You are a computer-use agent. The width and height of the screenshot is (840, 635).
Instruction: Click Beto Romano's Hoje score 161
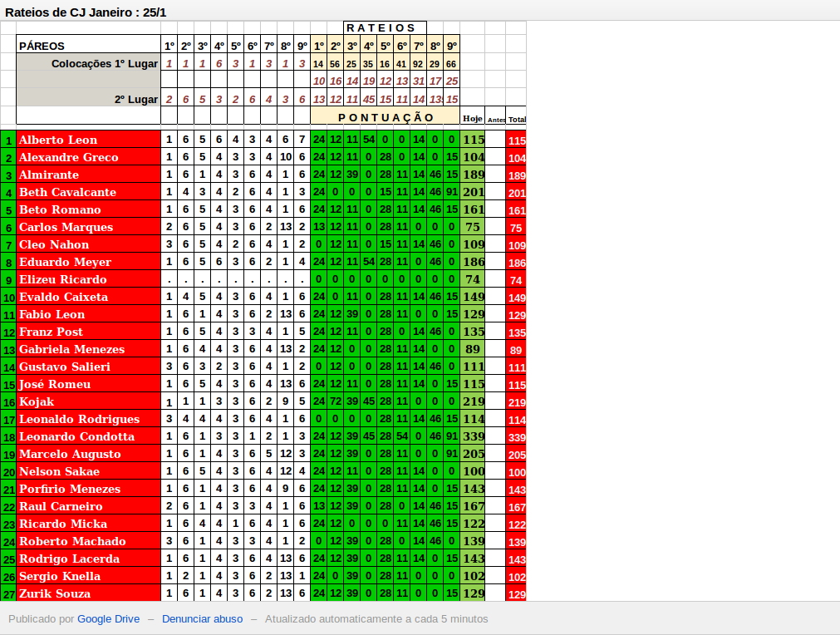(x=473, y=209)
